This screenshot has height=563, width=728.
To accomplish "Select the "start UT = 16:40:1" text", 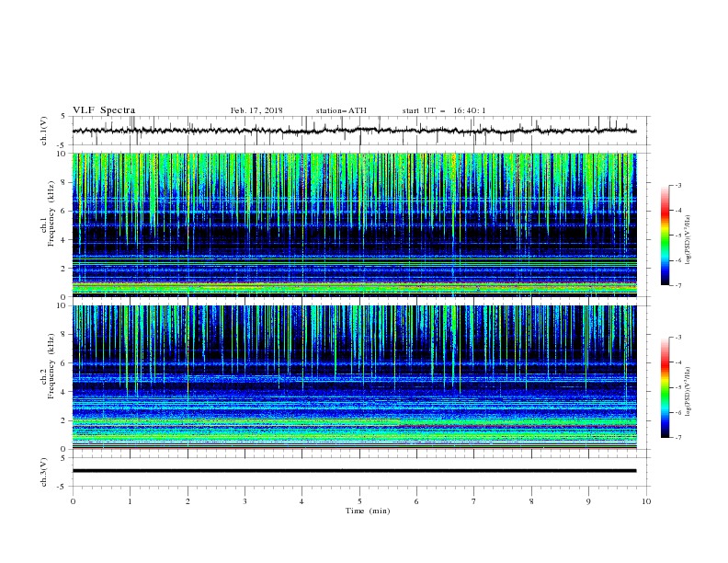I will point(444,110).
